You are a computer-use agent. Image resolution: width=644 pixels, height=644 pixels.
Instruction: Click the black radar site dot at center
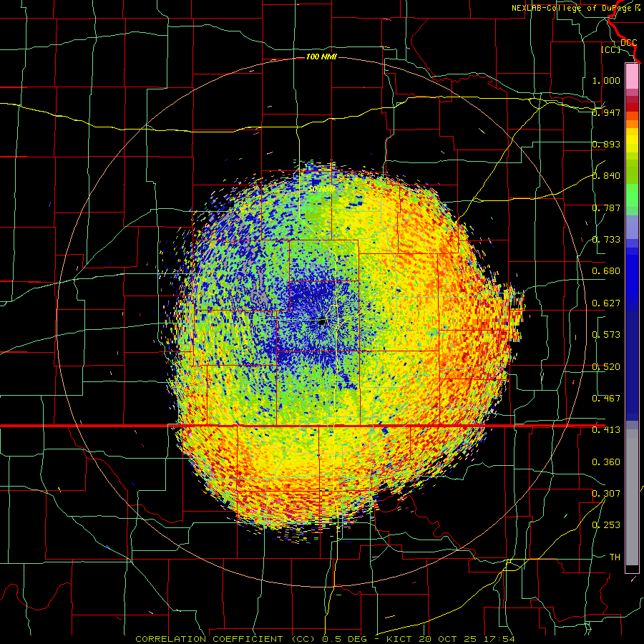point(322,322)
